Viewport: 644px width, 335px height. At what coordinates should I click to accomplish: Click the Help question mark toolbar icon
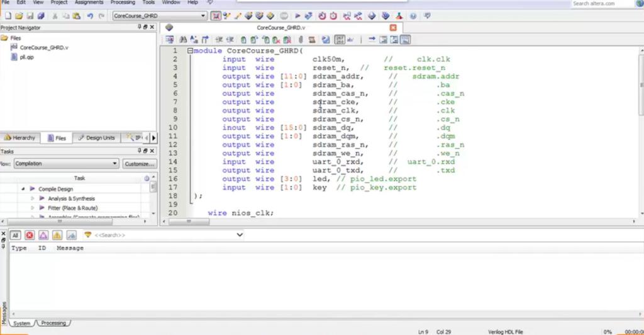(413, 16)
